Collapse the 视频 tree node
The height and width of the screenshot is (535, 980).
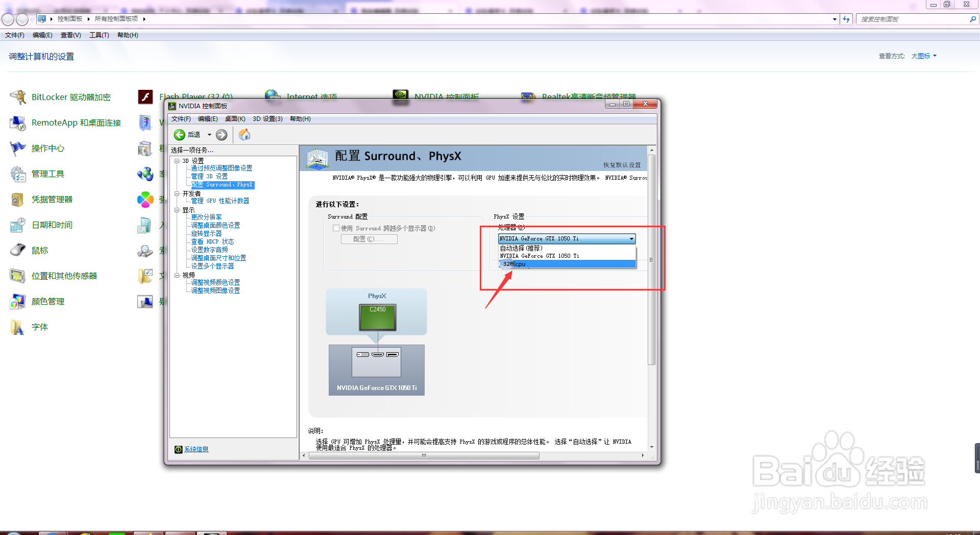(x=177, y=275)
